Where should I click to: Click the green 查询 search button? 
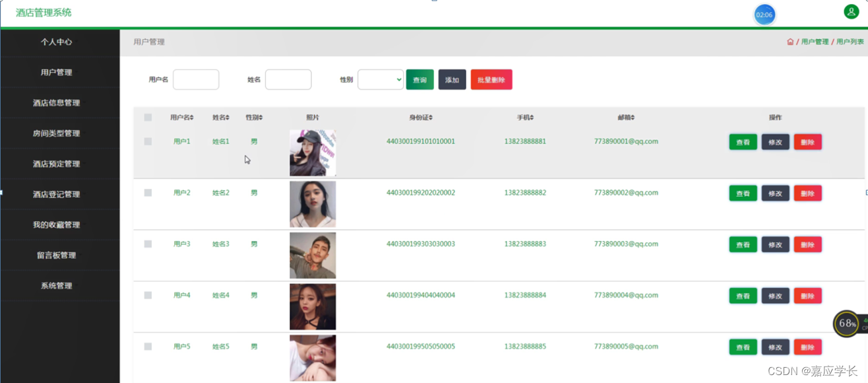(x=419, y=79)
